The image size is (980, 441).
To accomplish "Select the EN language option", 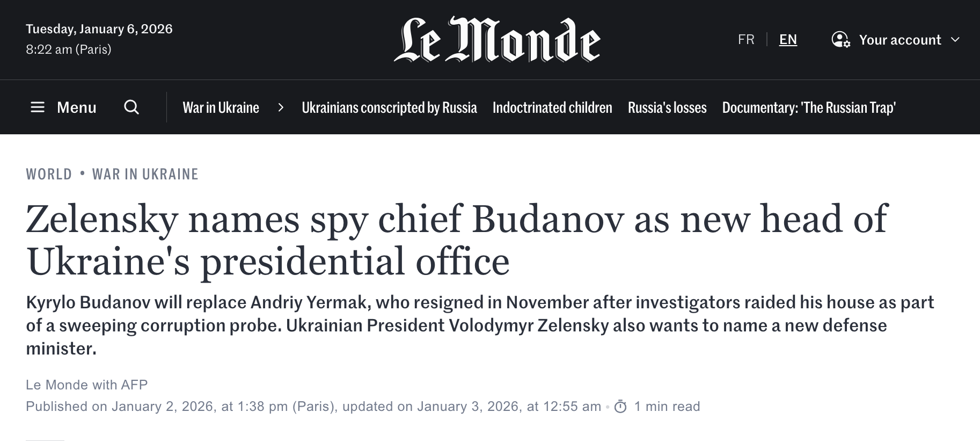I will [788, 40].
